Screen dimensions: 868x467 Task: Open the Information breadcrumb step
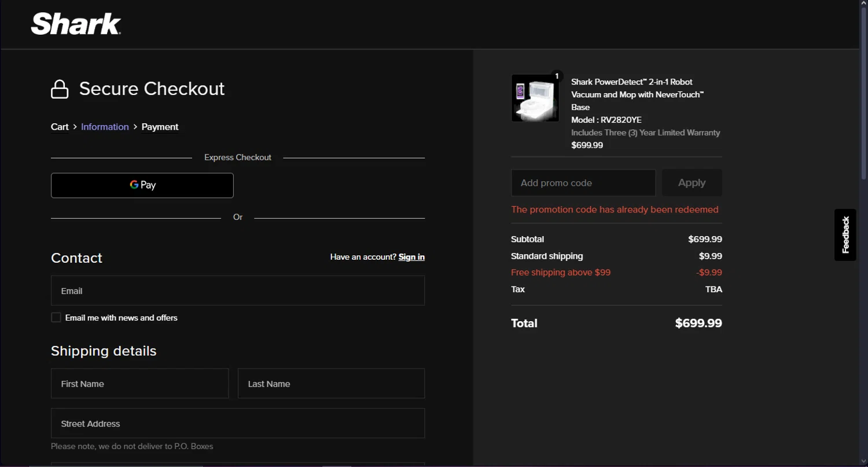(105, 127)
